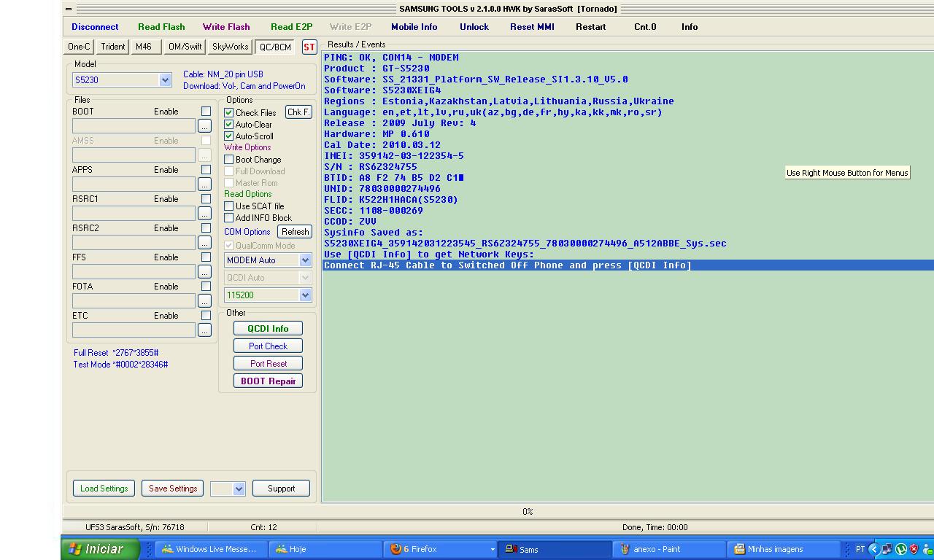Open the 115200 baud rate dropdown

tap(305, 295)
